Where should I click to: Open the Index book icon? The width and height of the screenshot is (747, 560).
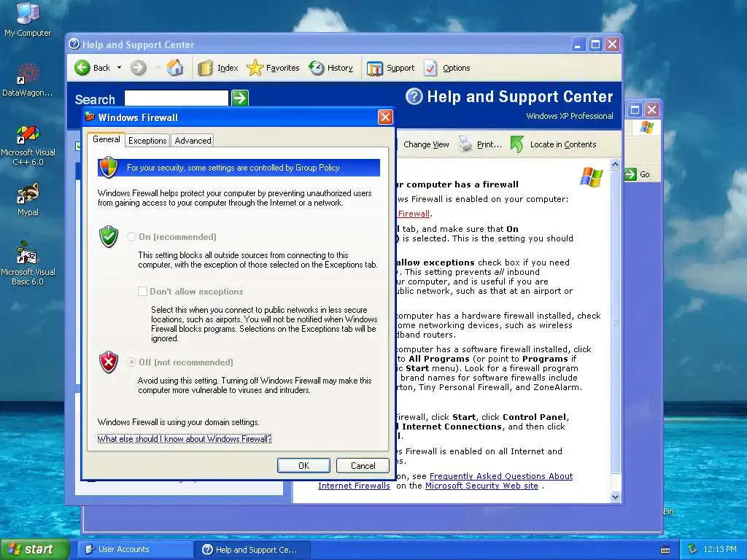tap(205, 68)
